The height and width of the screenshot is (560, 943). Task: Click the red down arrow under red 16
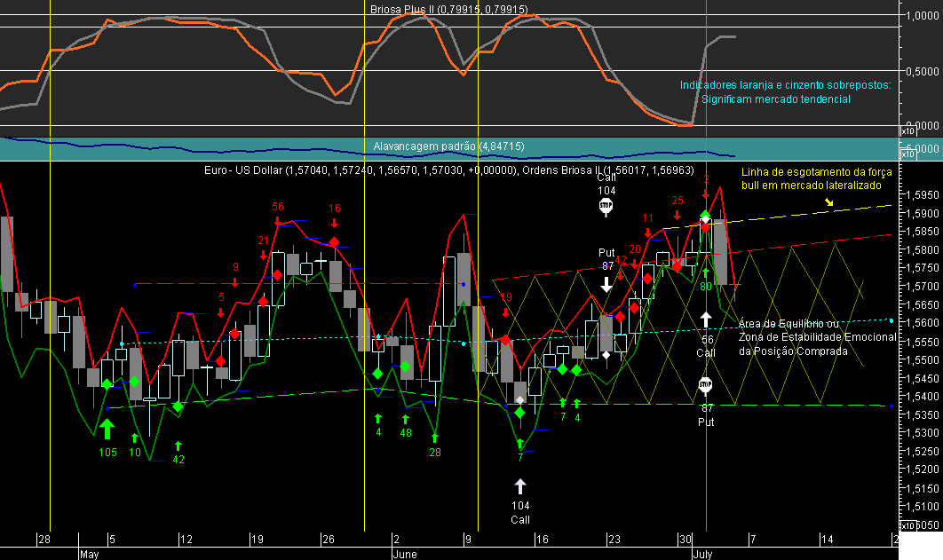pos(335,223)
